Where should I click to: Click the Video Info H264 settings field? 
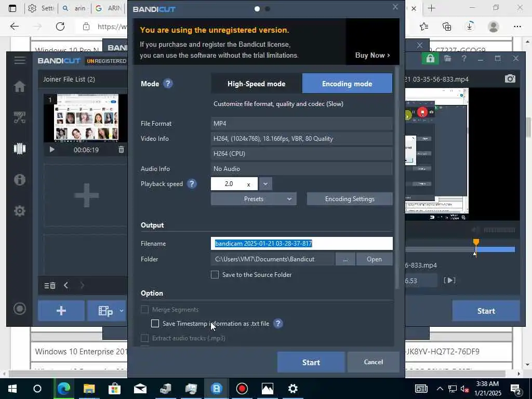point(302,138)
